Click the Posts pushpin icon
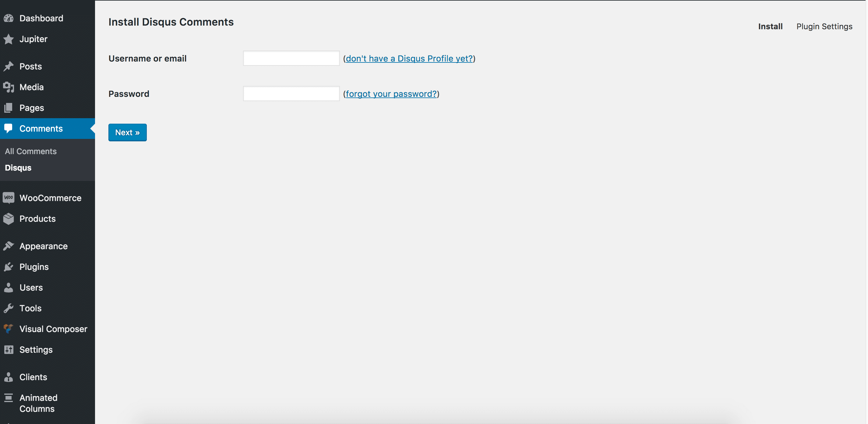Image resolution: width=868 pixels, height=424 pixels. pos(9,66)
